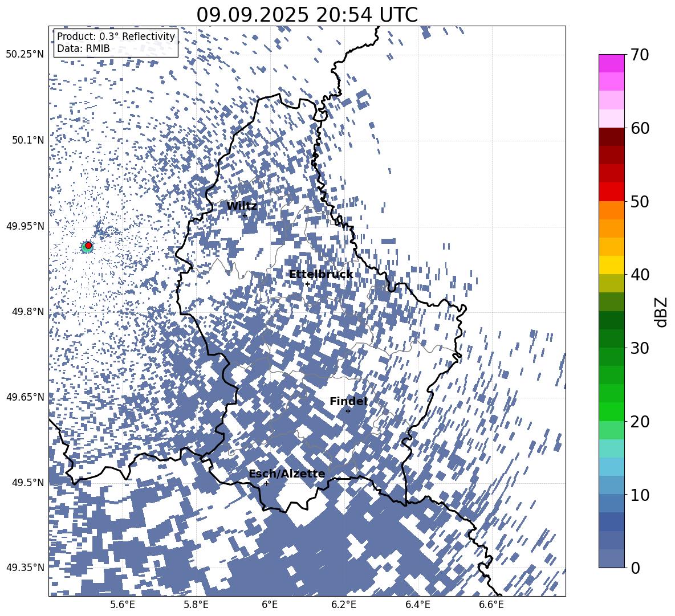The width and height of the screenshot is (675, 616).
Task: Click the Esch/Alzette city label
Action: pos(287,474)
